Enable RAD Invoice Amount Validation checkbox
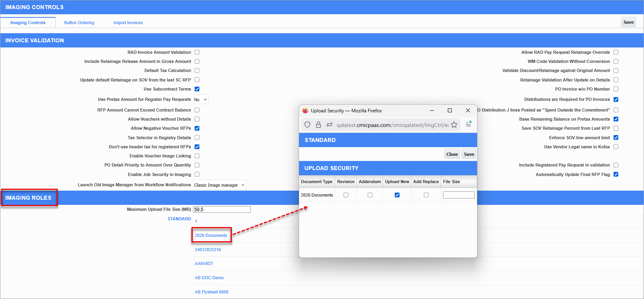 [197, 52]
